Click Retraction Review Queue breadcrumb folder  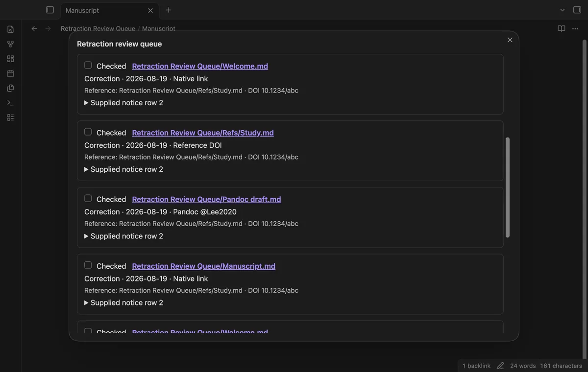tap(98, 28)
